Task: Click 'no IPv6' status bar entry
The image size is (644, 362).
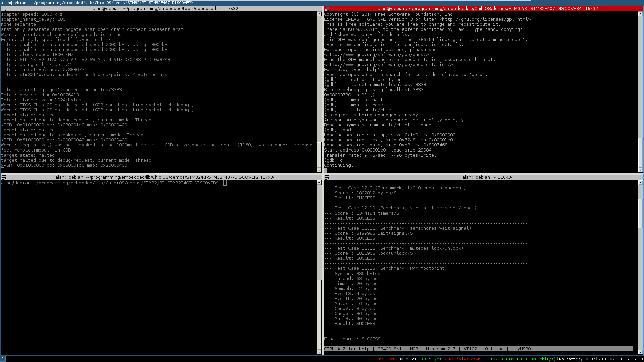Action: coord(387,359)
